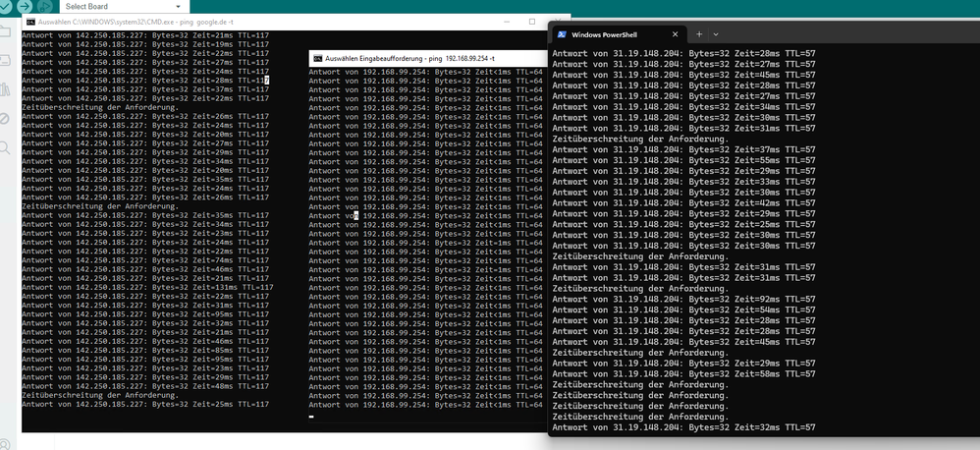The height and width of the screenshot is (450, 980).
Task: Click the CMD icon in 192.168.99.254 ping window
Action: click(x=317, y=58)
